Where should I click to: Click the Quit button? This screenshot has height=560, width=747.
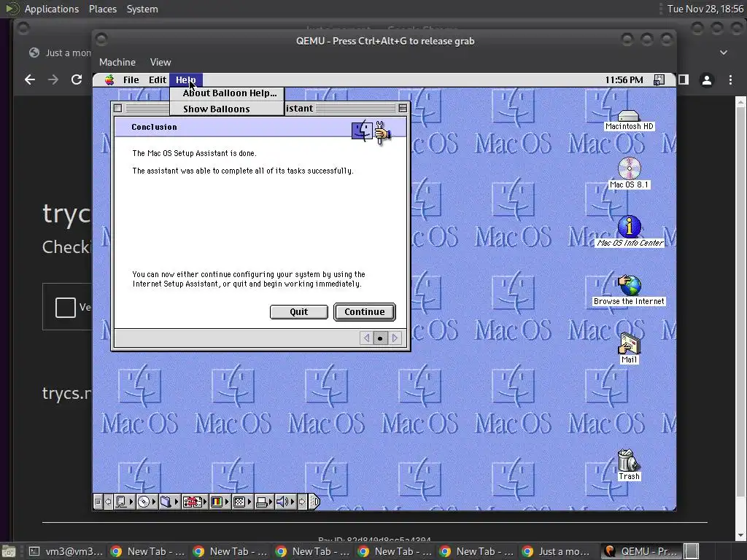(x=298, y=312)
